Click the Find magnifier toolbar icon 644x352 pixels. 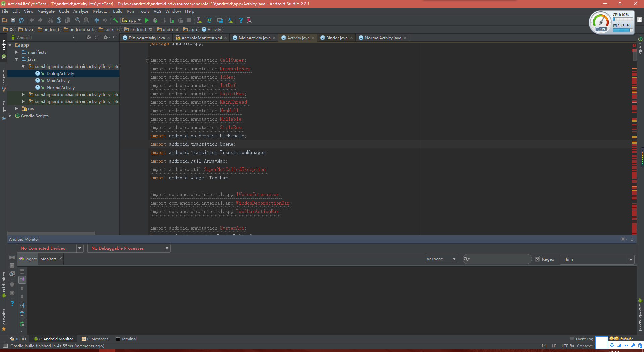[78, 20]
